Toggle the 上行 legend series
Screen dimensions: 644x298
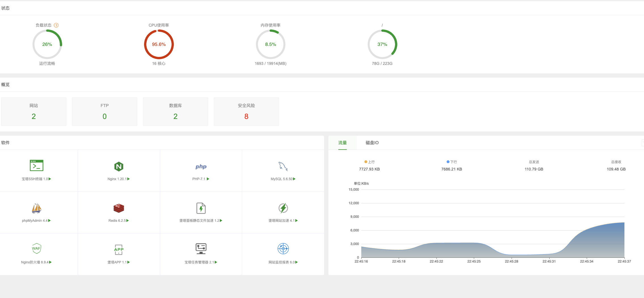tap(369, 162)
